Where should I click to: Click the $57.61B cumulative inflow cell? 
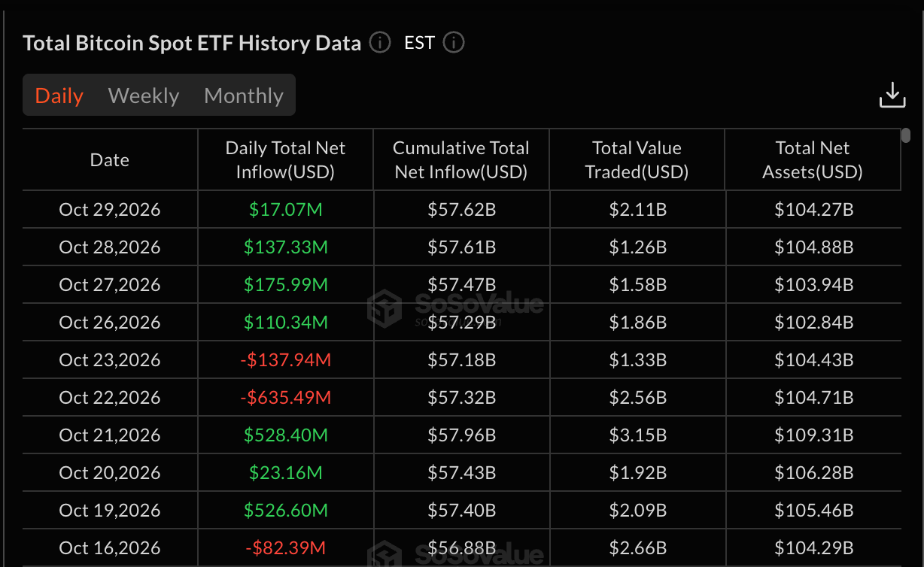pyautogui.click(x=462, y=247)
